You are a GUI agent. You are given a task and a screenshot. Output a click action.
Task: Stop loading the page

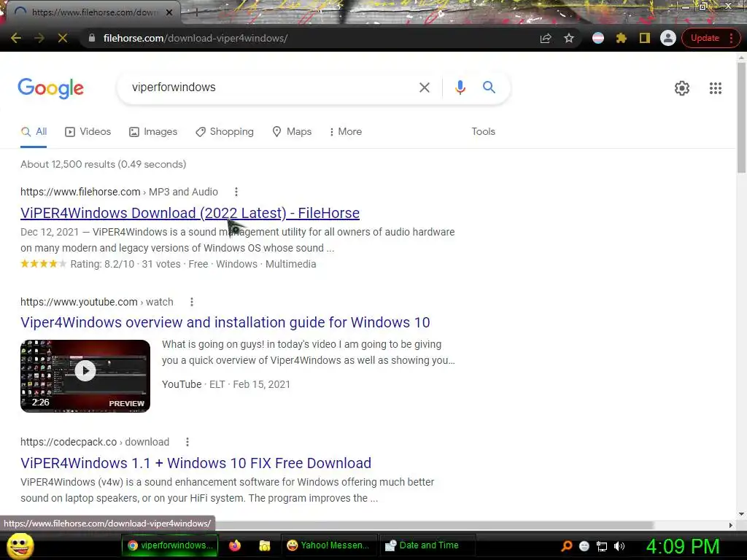[63, 38]
